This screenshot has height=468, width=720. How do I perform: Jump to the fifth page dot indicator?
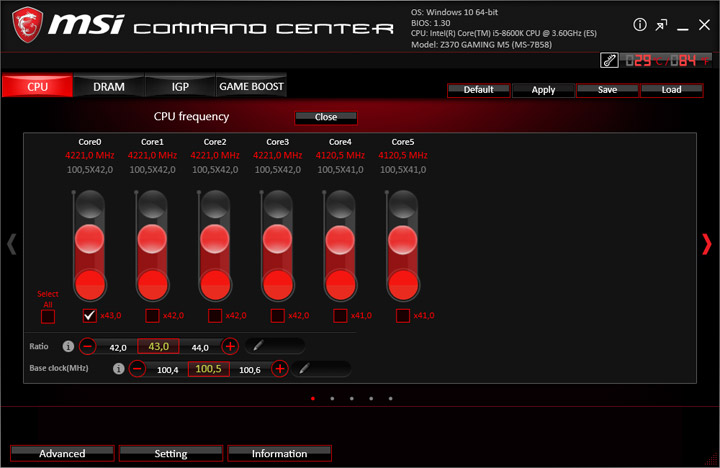click(390, 399)
